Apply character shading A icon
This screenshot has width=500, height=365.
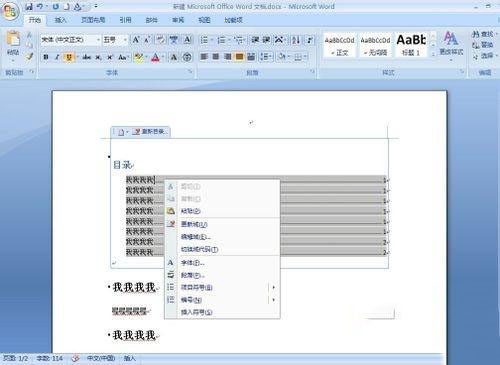[174, 57]
